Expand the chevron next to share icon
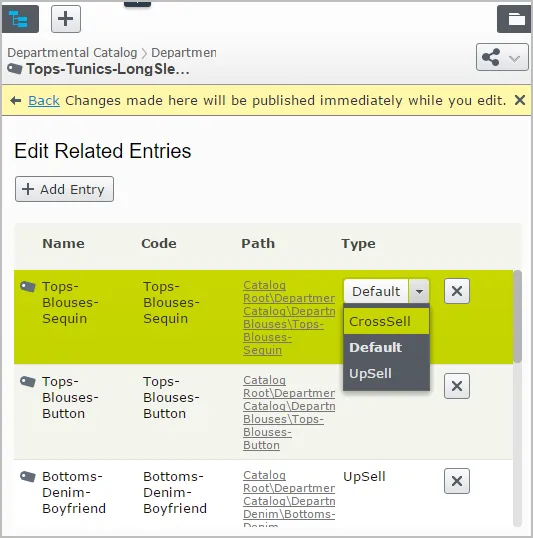Viewport: 533px width, 538px height. tap(514, 58)
